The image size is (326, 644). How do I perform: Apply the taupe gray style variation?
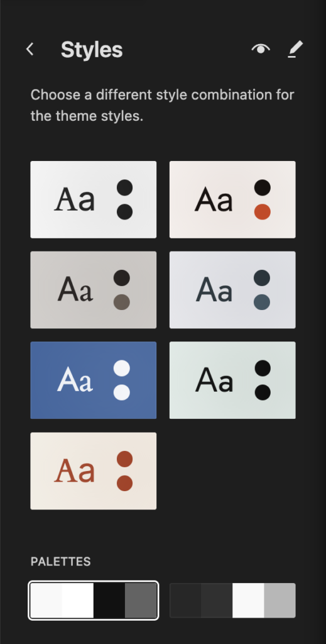point(94,290)
